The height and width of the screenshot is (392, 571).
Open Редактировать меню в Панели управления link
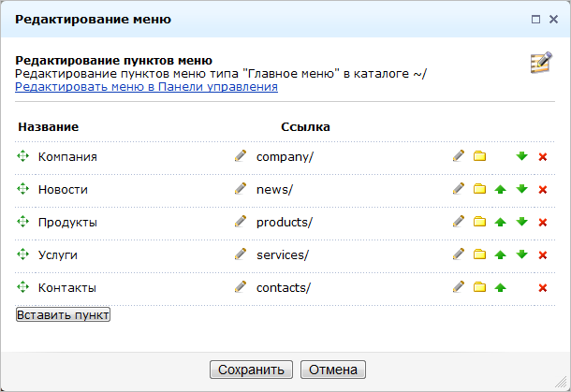click(146, 87)
